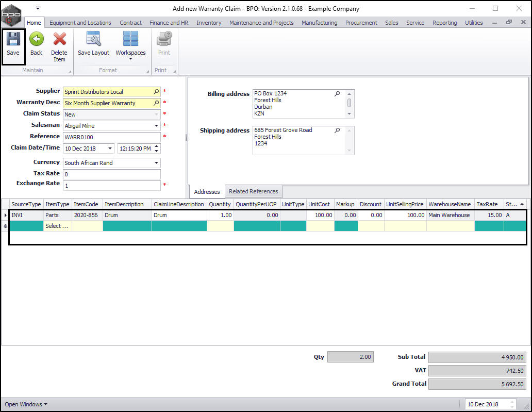Image resolution: width=532 pixels, height=412 pixels.
Task: Switch to the Related References tab
Action: [253, 191]
